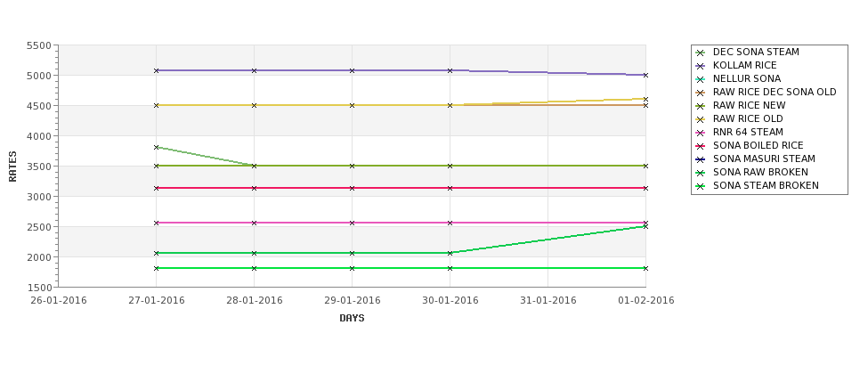
Task: Click the purple line's point at 27-01-2016
Action: pyautogui.click(x=157, y=70)
